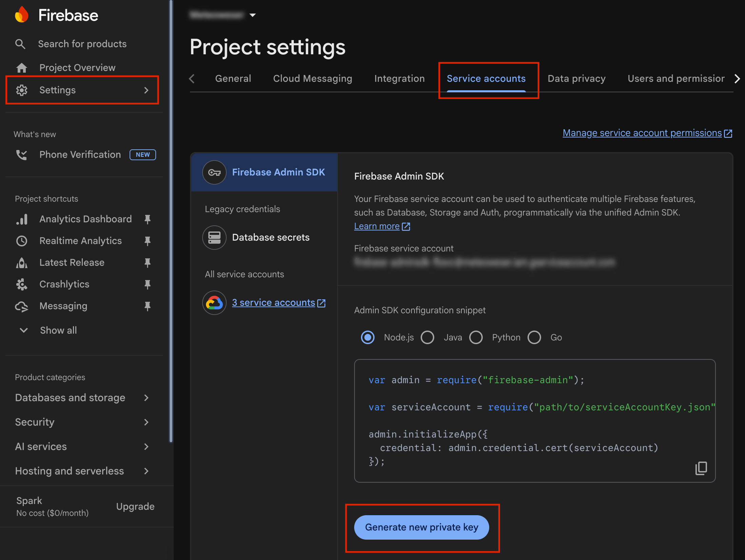This screenshot has width=745, height=560.
Task: Click the Spark No cost plan label
Action: (x=52, y=507)
